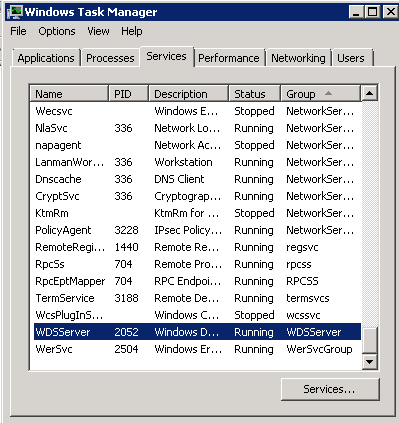Sort services by Name column header
399x423 pixels.
[69, 94]
